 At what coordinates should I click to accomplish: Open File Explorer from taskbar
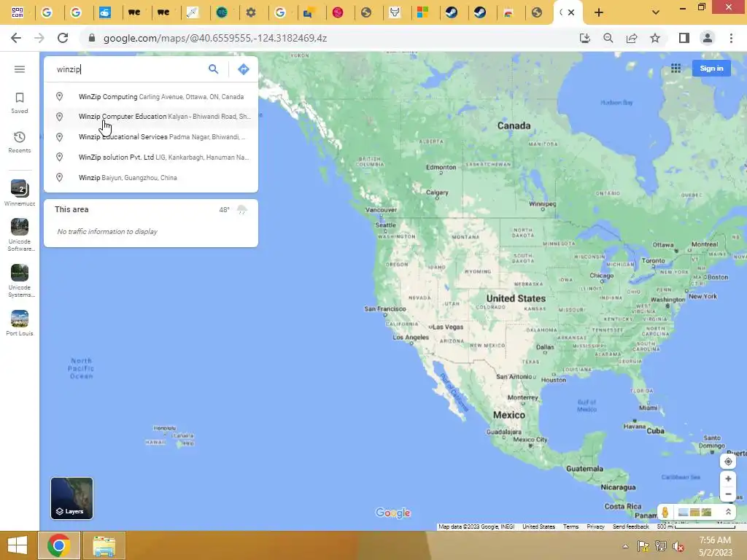pos(104,545)
